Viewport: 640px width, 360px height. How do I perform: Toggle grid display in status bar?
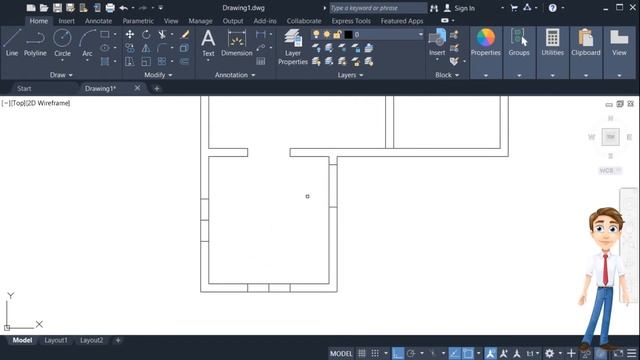point(362,353)
